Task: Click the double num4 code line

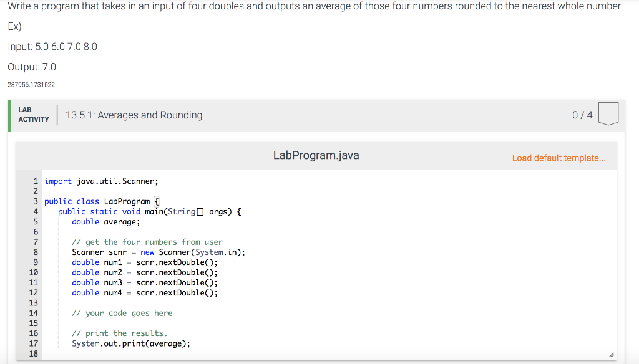Action: click(145, 293)
